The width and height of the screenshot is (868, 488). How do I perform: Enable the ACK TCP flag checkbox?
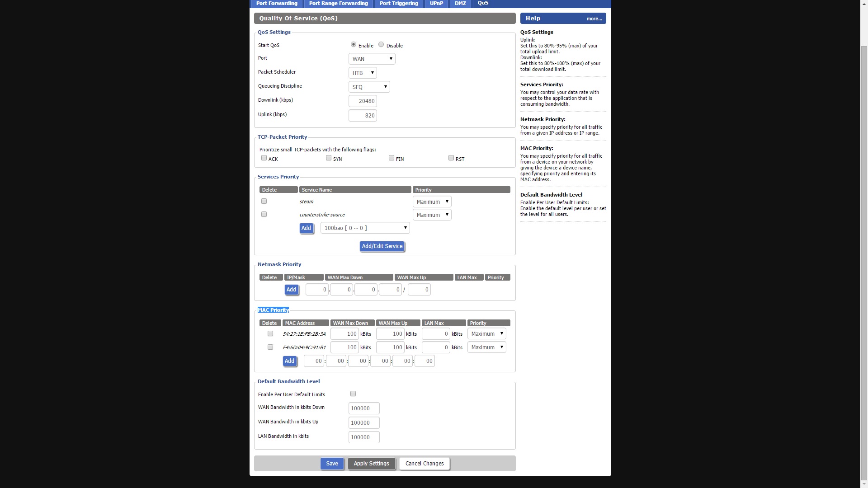click(264, 158)
